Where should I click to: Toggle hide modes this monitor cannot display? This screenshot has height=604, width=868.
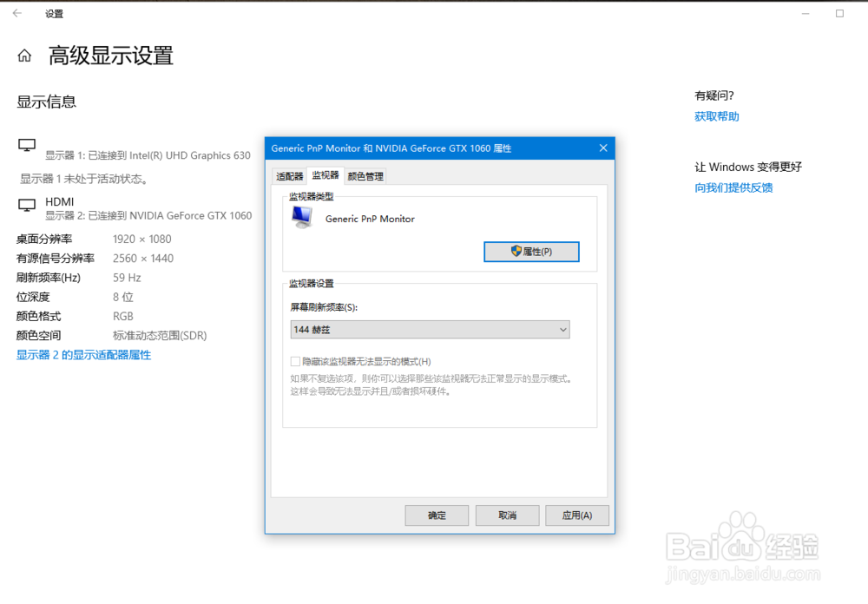(x=296, y=362)
